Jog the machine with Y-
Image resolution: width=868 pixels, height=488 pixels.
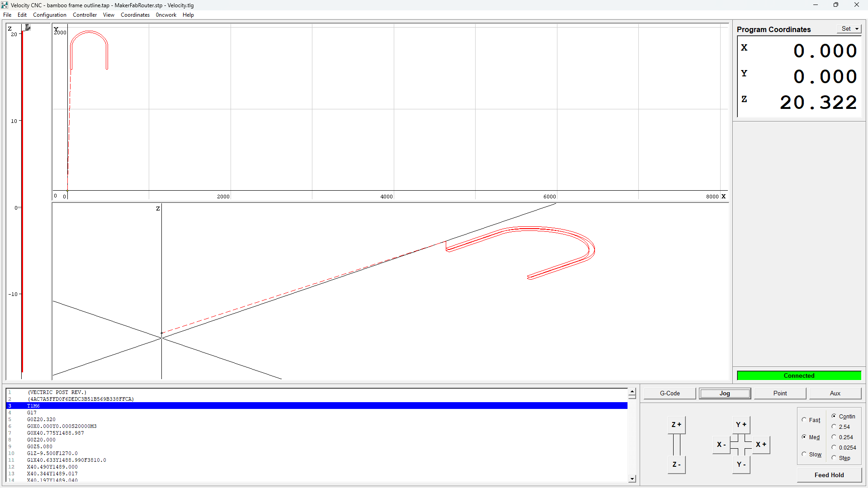(741, 465)
